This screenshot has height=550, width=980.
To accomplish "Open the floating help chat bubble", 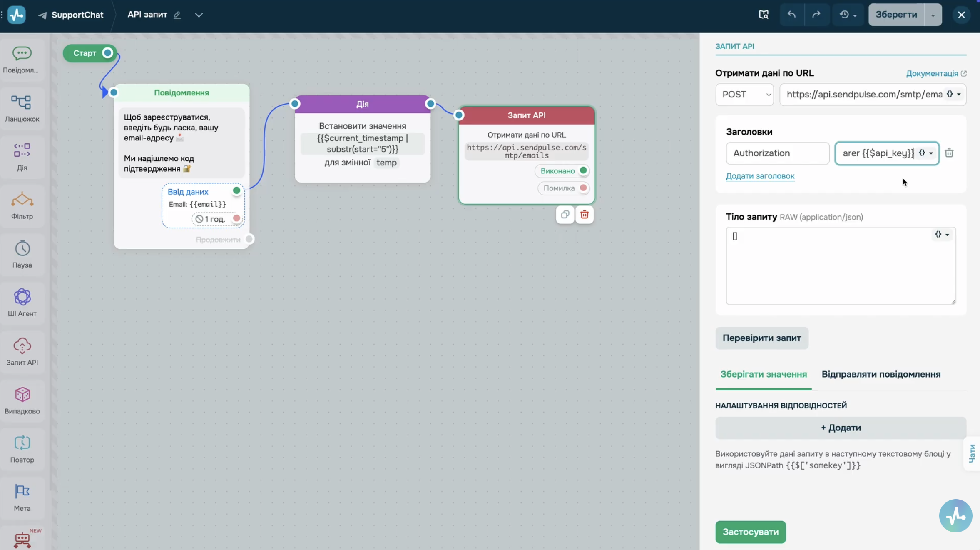I will click(955, 516).
